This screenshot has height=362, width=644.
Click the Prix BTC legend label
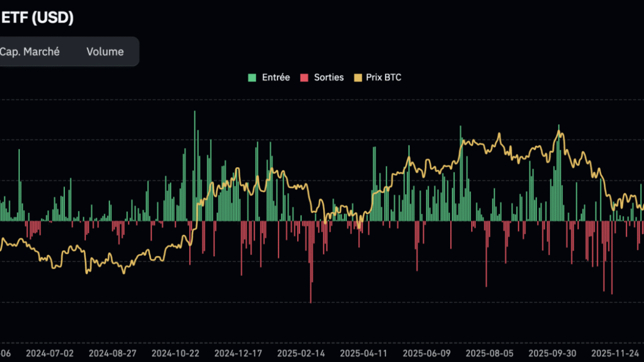point(384,77)
